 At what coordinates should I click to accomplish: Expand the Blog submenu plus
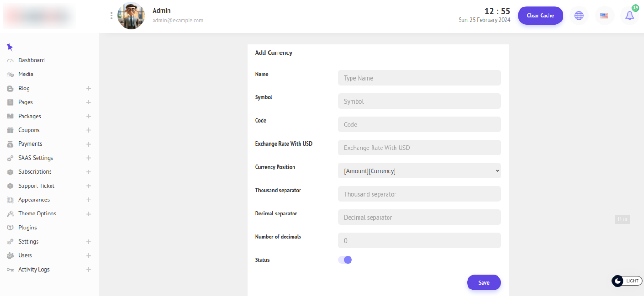click(88, 89)
